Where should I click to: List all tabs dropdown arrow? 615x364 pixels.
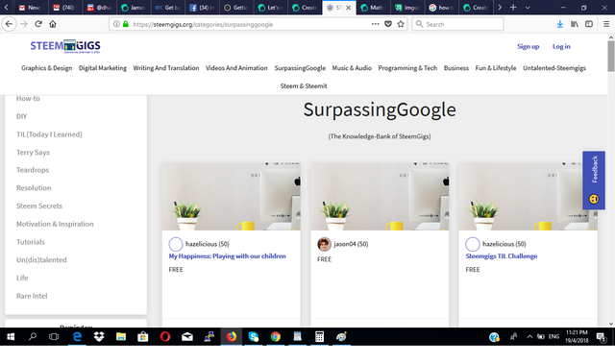[x=528, y=7]
